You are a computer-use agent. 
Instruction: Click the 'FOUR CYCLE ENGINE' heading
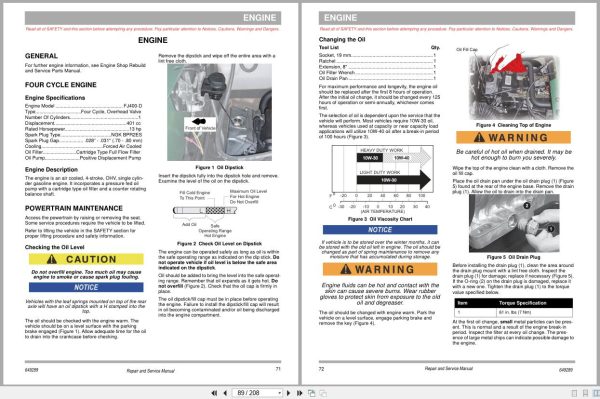pyautogui.click(x=61, y=85)
